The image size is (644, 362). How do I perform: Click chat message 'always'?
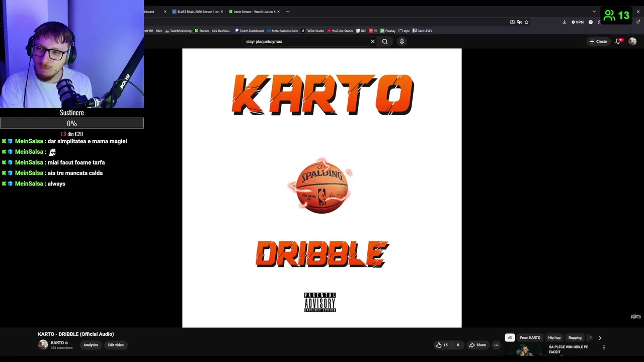coord(56,184)
